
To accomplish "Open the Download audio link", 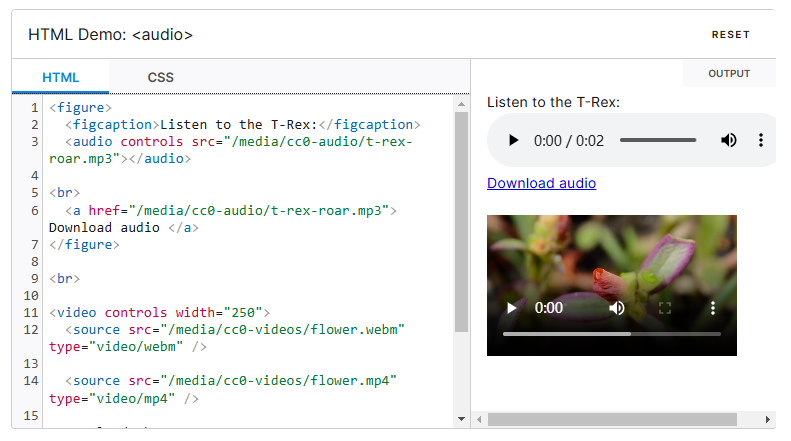I will click(541, 183).
